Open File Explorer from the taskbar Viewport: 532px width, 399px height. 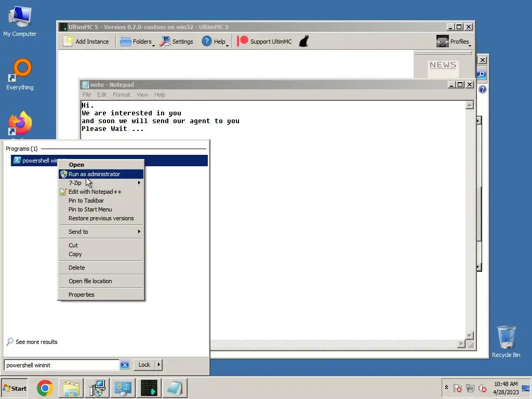pyautogui.click(x=71, y=389)
